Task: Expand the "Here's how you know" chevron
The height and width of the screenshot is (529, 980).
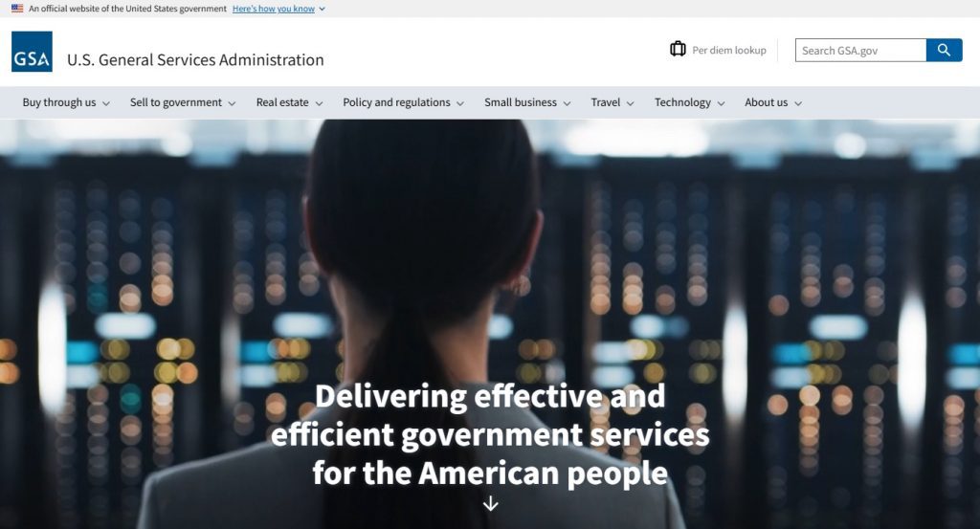Action: [322, 10]
